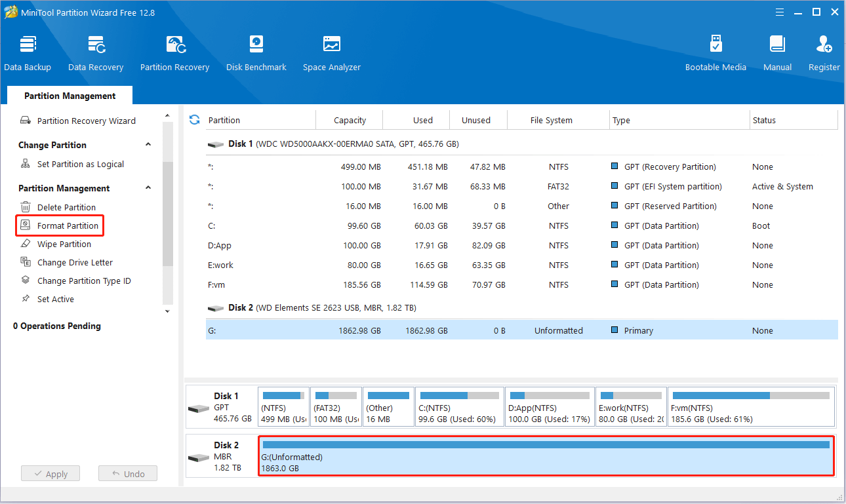Click 0 Operations Pending label
The width and height of the screenshot is (846, 504).
pos(57,326)
